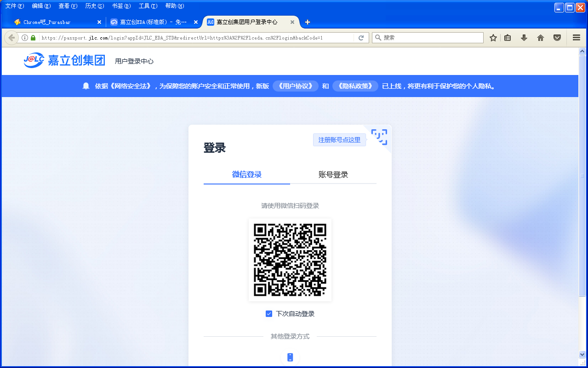Bookmark this page with the star icon
The width and height of the screenshot is (588, 368).
(x=493, y=38)
